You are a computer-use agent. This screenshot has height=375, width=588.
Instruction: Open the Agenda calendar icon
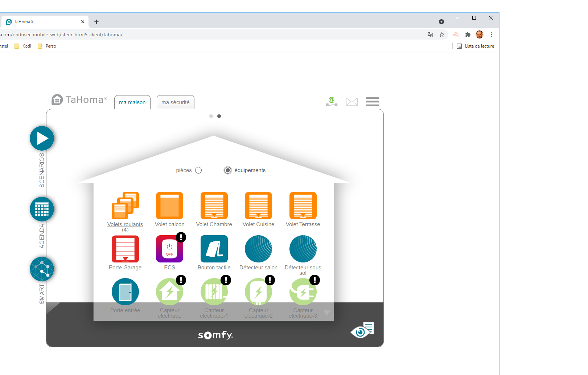[42, 209]
